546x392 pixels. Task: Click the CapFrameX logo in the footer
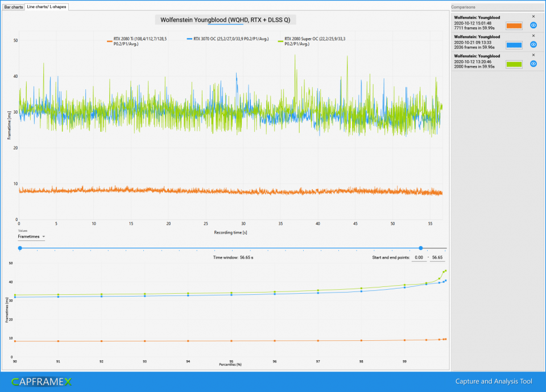click(42, 382)
